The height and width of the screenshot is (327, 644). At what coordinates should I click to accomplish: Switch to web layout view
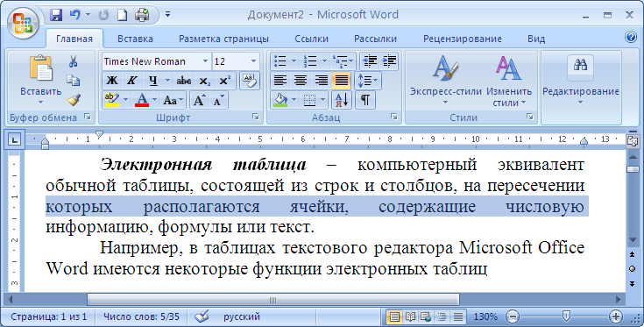coord(426,316)
